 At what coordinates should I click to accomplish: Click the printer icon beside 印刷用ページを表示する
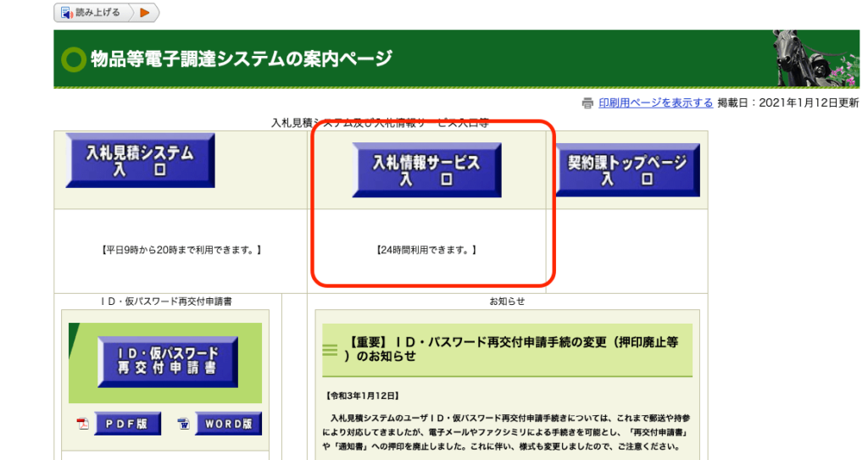coord(587,103)
